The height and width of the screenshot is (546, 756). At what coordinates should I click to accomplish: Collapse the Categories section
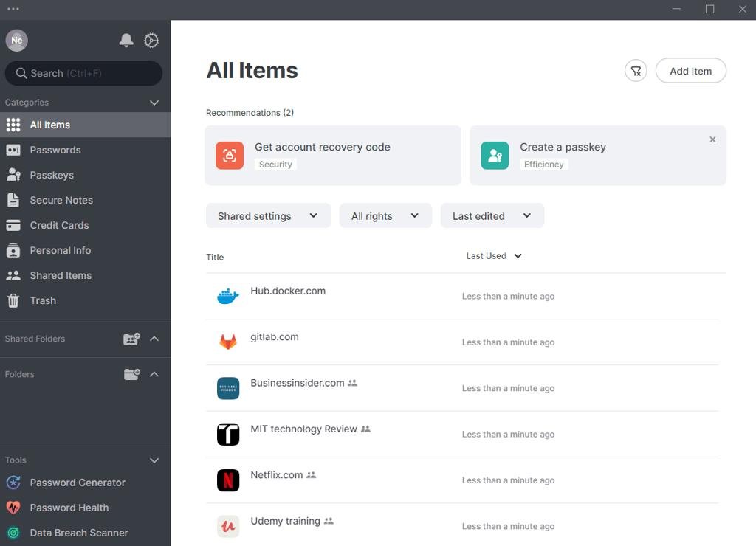tap(154, 103)
